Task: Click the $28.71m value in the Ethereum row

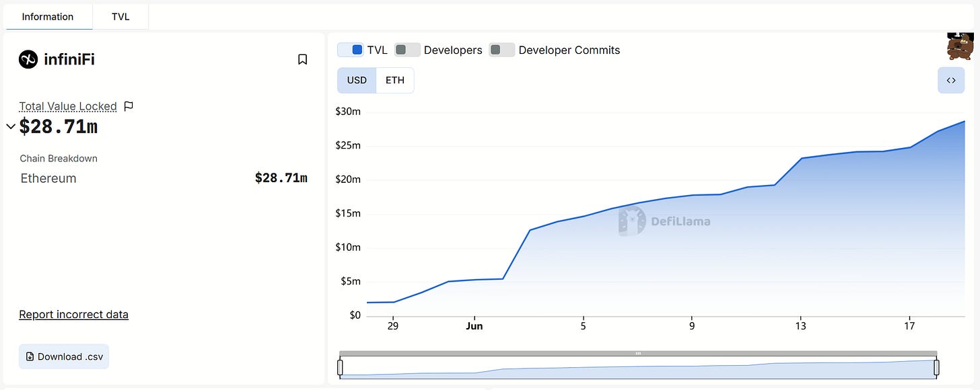Action: pos(281,178)
